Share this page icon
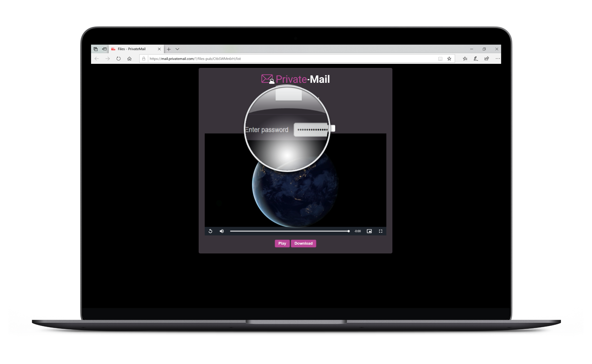592x364 pixels. [487, 59]
